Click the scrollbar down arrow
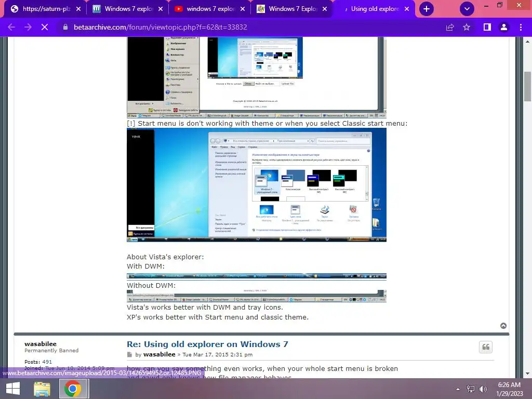 tap(527, 374)
